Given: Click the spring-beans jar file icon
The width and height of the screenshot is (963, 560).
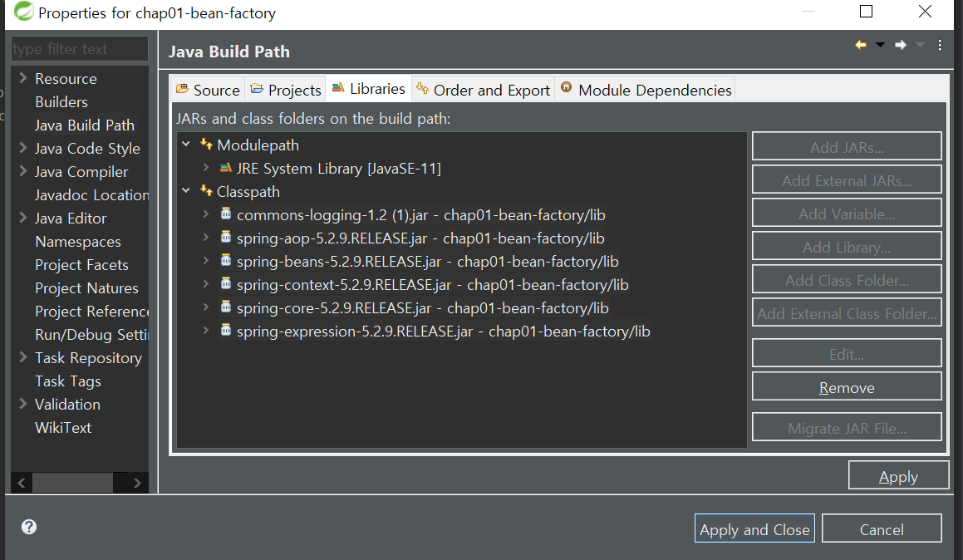Looking at the screenshot, I should pyautogui.click(x=226, y=261).
